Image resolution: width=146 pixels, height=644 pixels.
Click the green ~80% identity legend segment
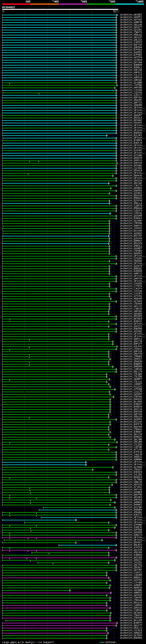click(101, 4)
